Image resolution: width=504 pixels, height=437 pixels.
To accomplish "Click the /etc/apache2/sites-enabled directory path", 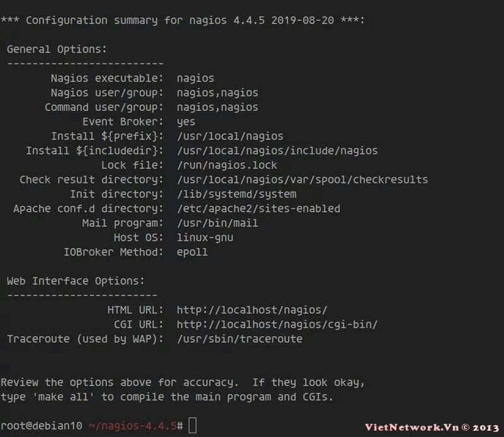I will coord(258,209).
